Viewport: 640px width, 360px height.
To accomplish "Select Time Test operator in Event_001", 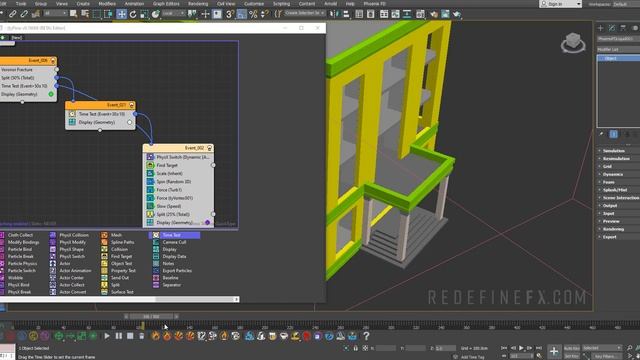I will click(x=100, y=114).
